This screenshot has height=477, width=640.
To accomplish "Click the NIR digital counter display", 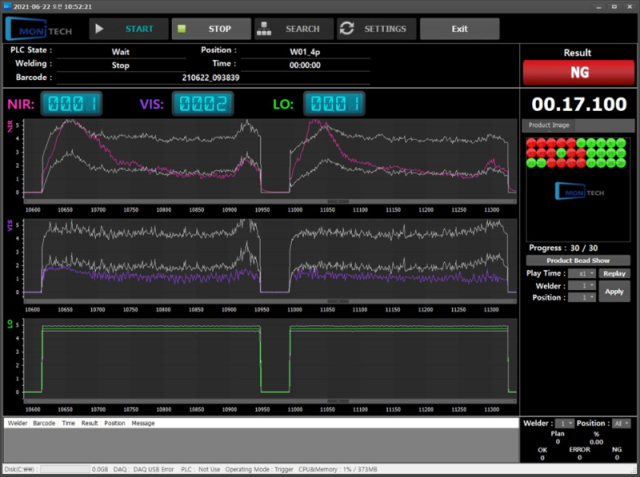I will coord(70,104).
